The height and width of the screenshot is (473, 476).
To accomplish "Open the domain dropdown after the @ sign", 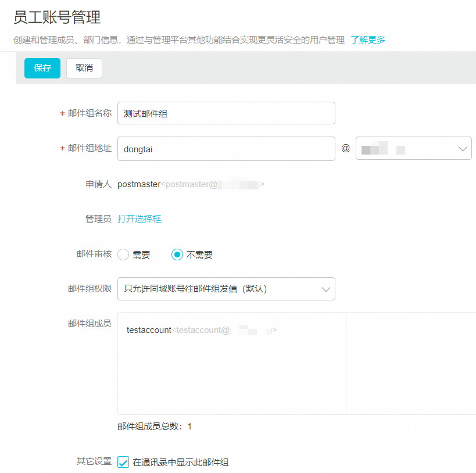I will click(x=413, y=148).
